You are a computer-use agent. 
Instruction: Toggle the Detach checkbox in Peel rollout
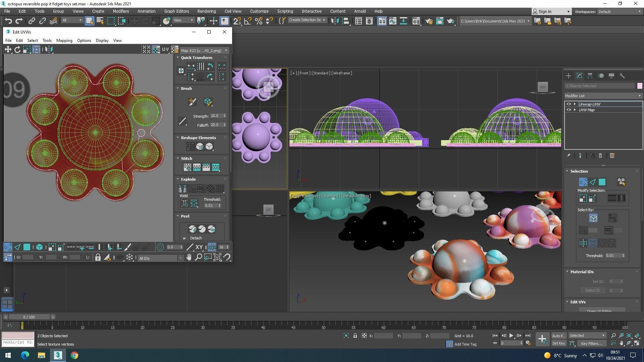pyautogui.click(x=184, y=238)
